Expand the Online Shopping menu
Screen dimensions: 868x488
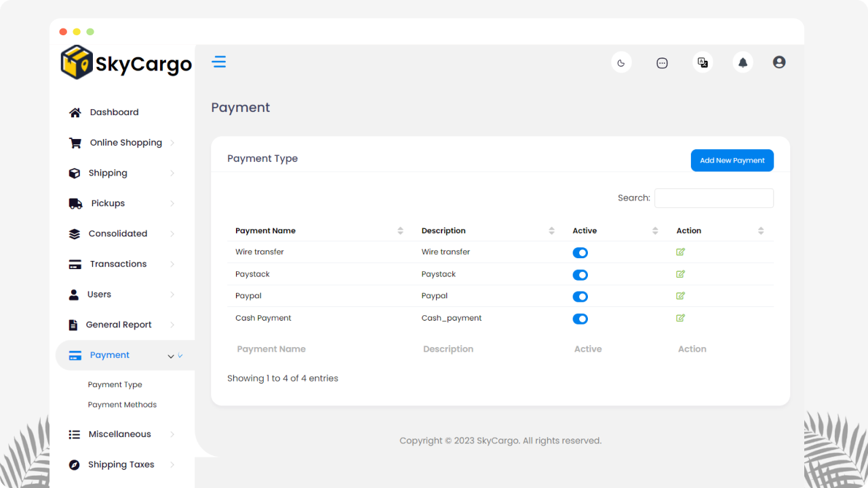[125, 143]
